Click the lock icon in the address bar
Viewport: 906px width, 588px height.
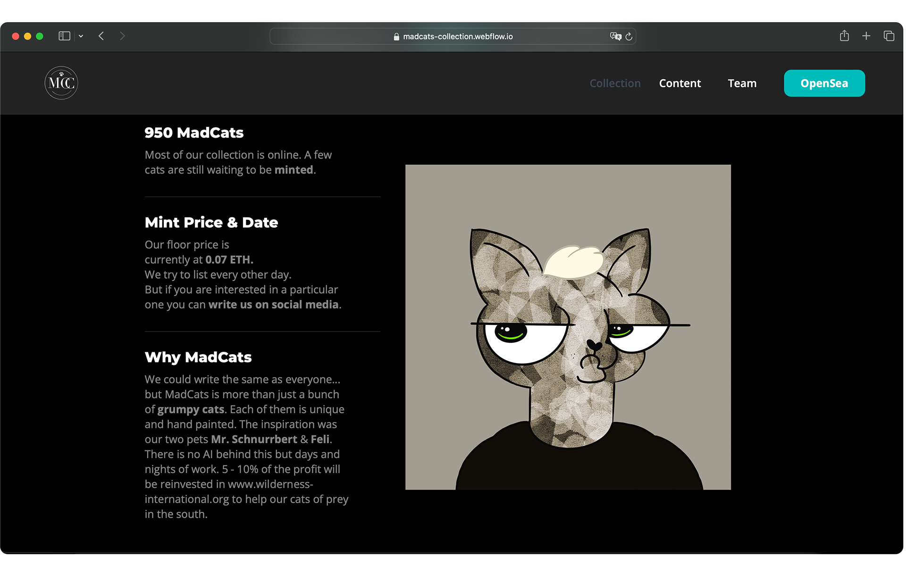click(x=396, y=36)
